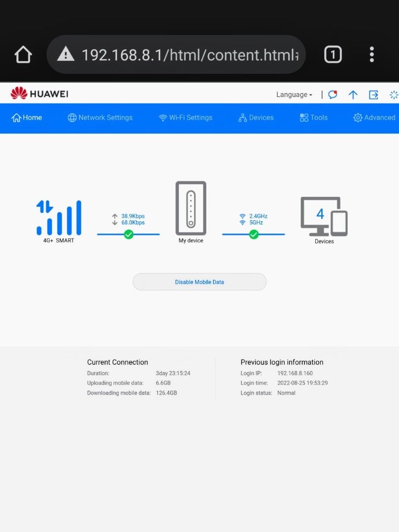Switch to the Devices tab
This screenshot has height=532, width=399.
coord(256,118)
